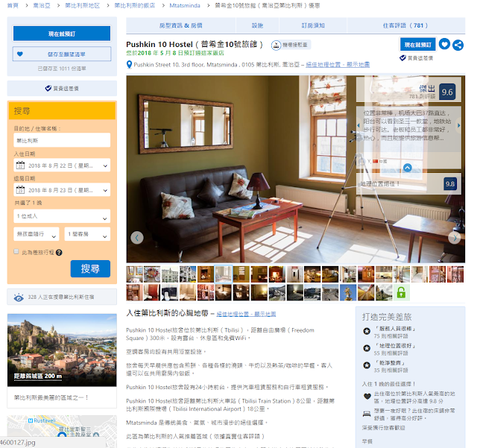Click Mtatsminda breadcrumb link
This screenshot has height=448, width=477.
[185, 5]
